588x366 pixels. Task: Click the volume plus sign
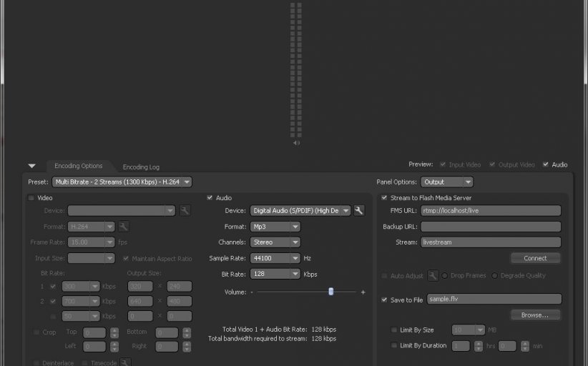click(x=363, y=292)
